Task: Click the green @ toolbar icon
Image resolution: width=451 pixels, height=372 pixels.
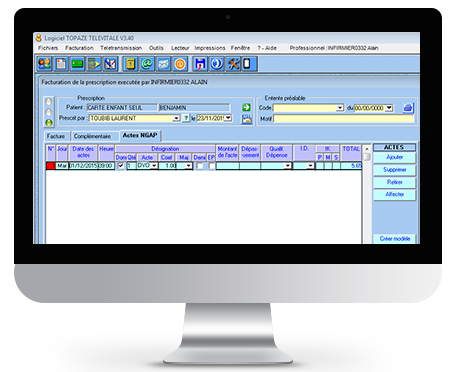Action: pos(147,64)
